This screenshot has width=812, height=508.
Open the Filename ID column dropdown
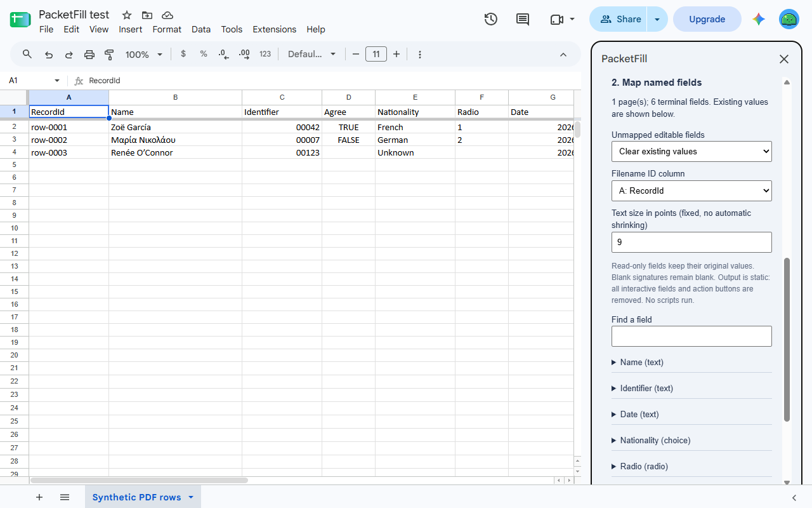pyautogui.click(x=691, y=190)
